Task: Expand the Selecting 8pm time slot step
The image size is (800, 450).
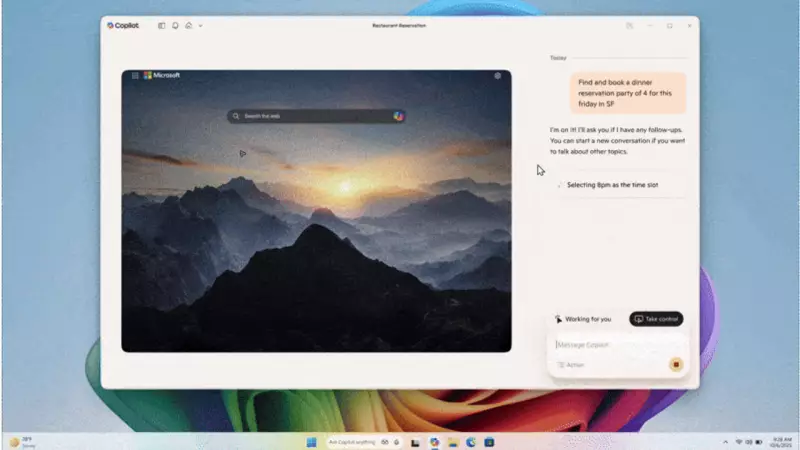Action: pos(612,185)
